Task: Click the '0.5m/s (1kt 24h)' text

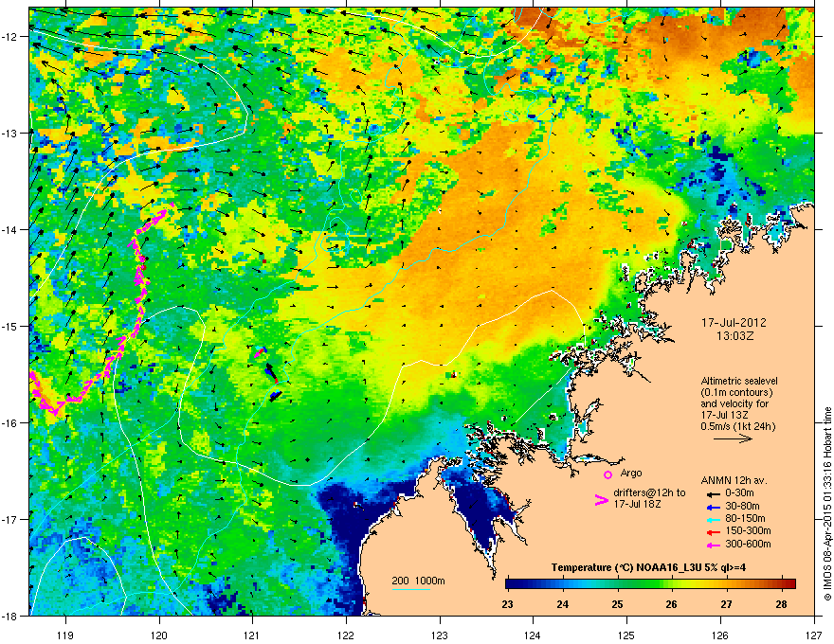Action: coord(738,427)
